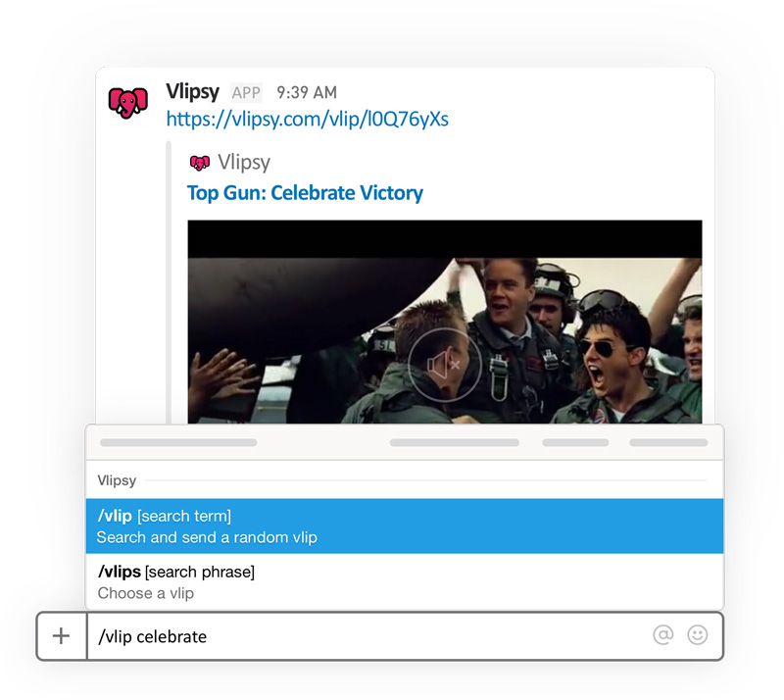This screenshot has width=784, height=700.
Task: Unmute the video with the speaker icon
Action: 444,365
